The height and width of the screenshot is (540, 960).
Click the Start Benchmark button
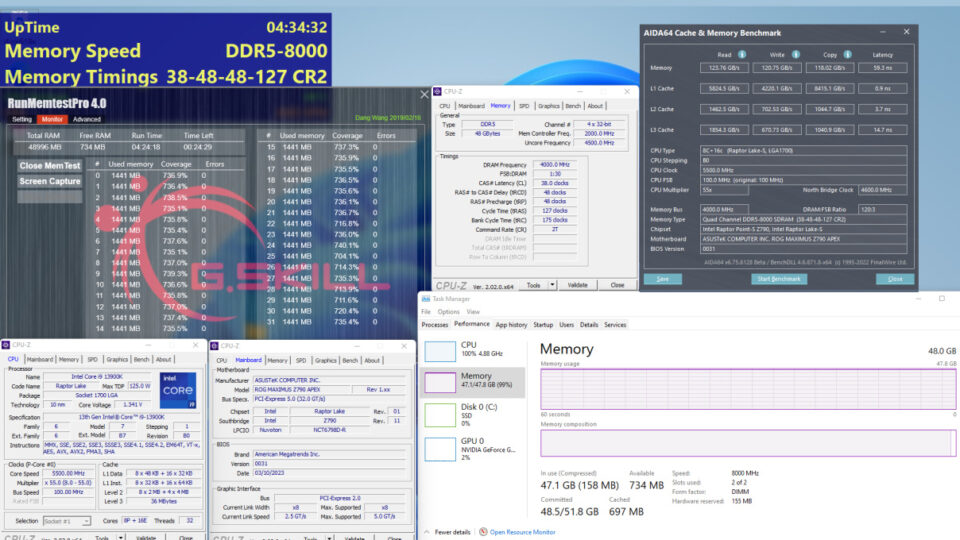coord(781,279)
